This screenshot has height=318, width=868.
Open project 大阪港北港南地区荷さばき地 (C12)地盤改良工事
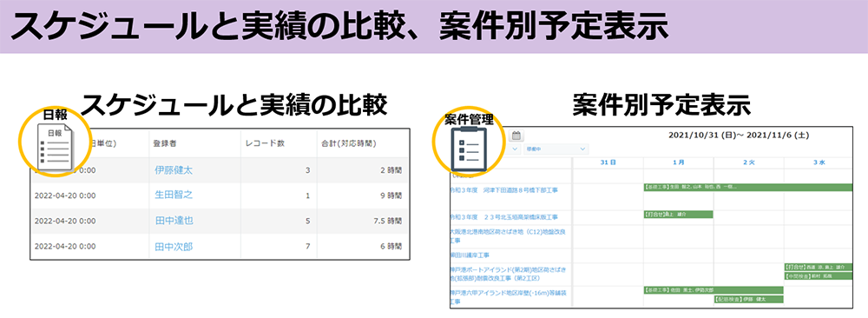click(x=508, y=236)
